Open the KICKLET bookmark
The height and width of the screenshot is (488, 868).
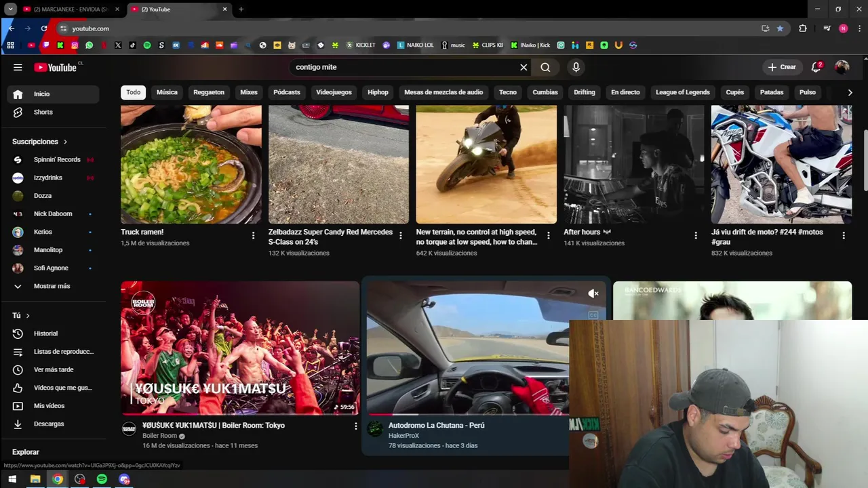click(x=361, y=45)
